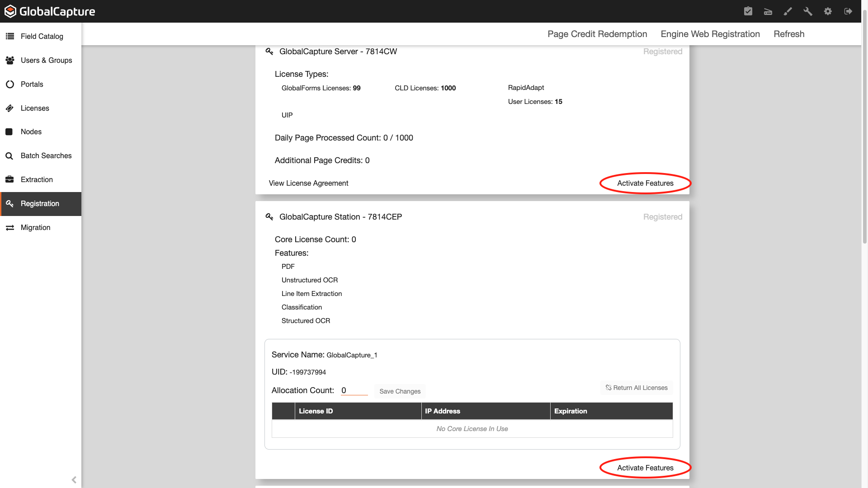The image size is (868, 488).
Task: Switch to Page Credit Redemption
Action: pyautogui.click(x=597, y=34)
